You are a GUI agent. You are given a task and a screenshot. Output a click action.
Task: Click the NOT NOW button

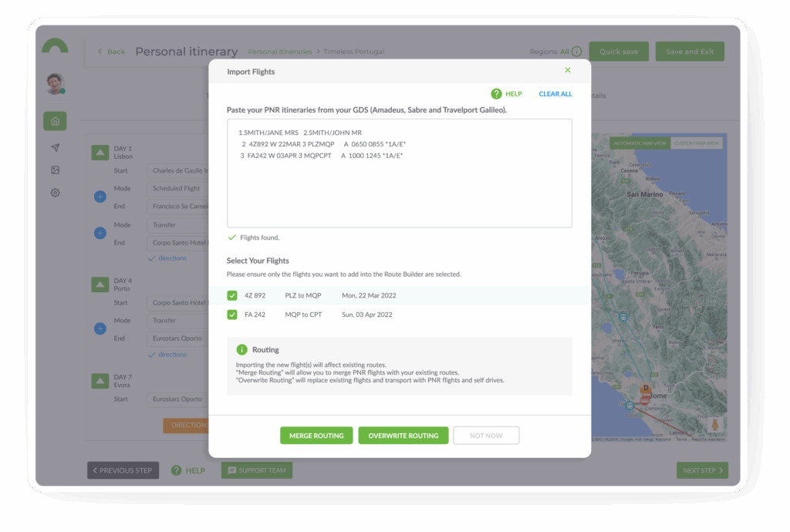[x=486, y=436]
